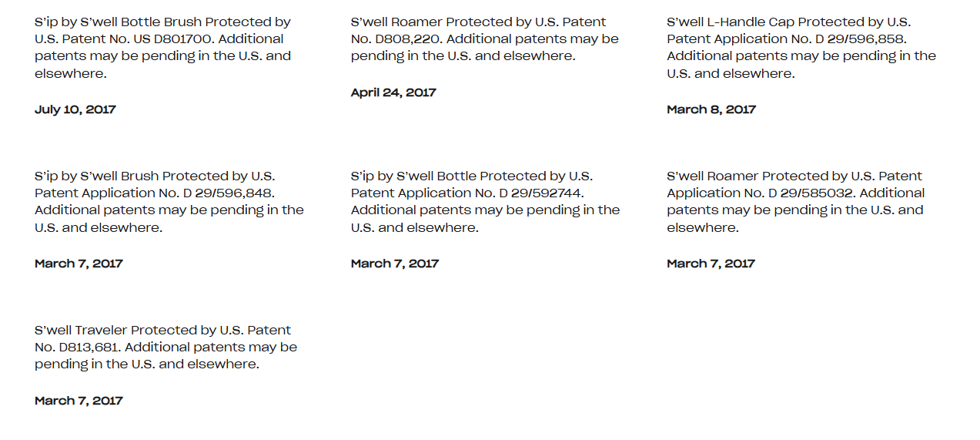Screen dimensions: 980x440
Task: Open the S'well Roamer Patent No. D808,220 notice
Action: [x=478, y=22]
